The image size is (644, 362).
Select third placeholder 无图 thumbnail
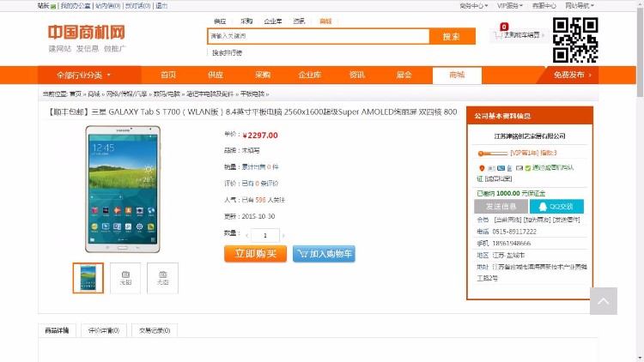(x=162, y=278)
